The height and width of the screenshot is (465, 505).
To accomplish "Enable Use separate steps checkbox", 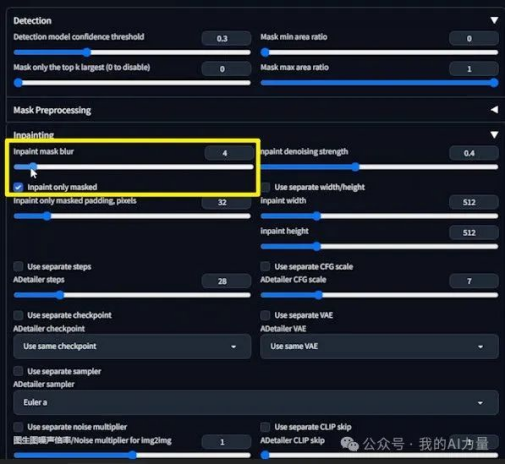I will [18, 266].
